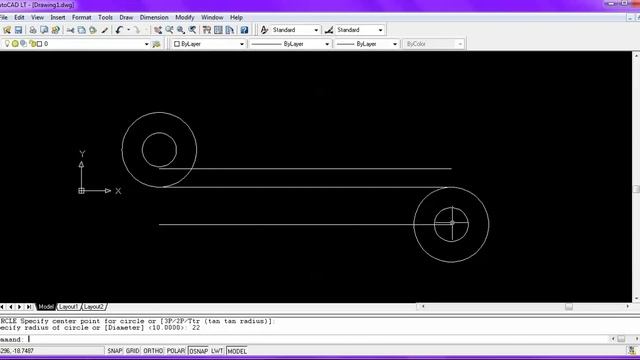This screenshot has width=640, height=360.
Task: Switch to the Model tab
Action: pyautogui.click(x=46, y=307)
